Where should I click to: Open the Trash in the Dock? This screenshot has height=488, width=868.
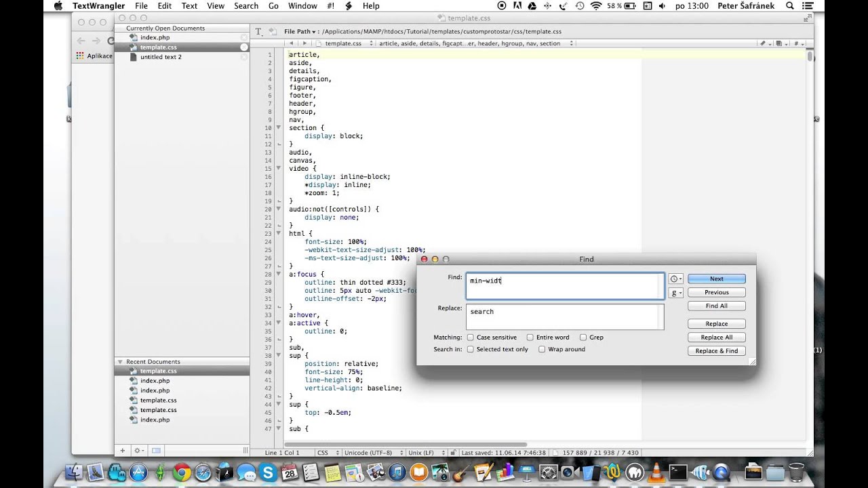[x=797, y=472]
